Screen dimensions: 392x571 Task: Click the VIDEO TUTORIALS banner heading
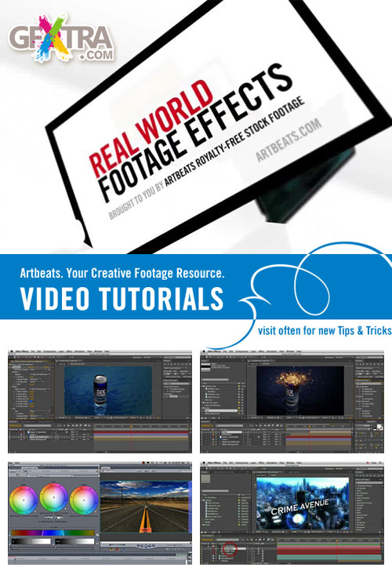[122, 299]
